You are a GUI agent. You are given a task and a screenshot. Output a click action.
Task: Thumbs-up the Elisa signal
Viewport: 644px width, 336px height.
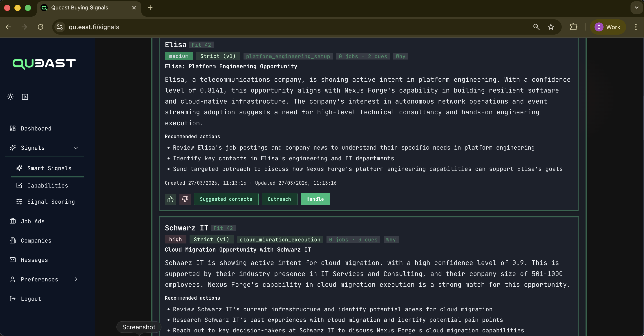coord(170,199)
